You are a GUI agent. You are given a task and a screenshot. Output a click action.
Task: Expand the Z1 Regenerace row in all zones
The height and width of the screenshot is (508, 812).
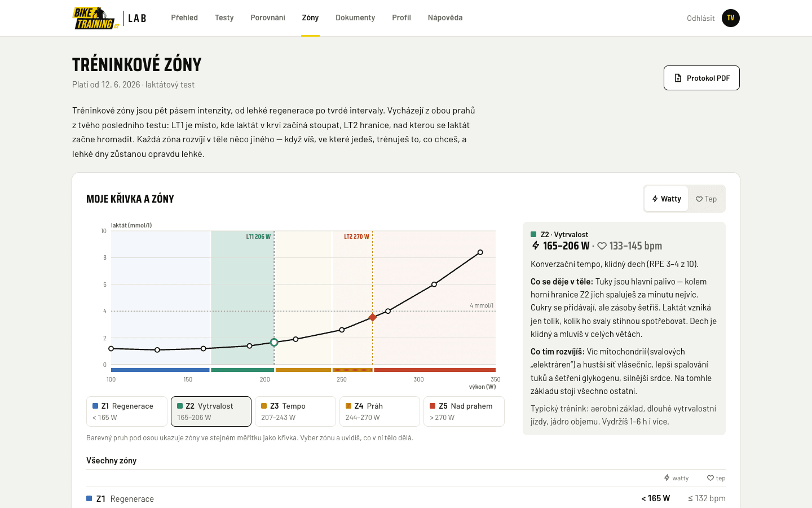pos(406,498)
